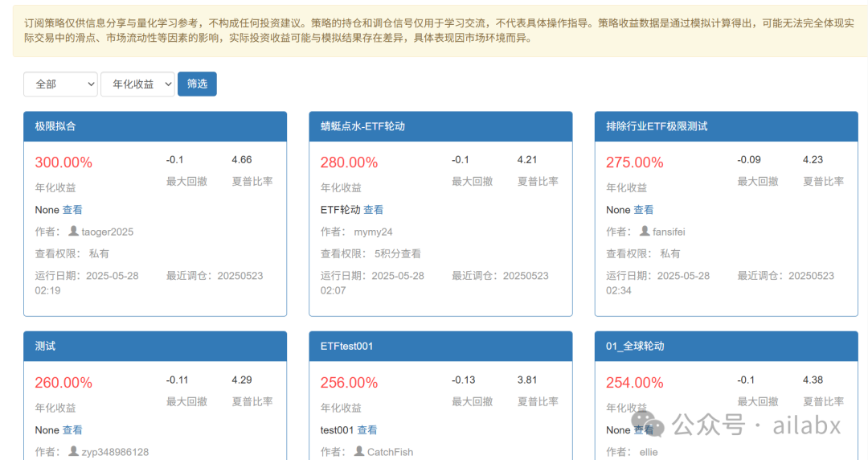Click the user icon beside fansifei

tap(645, 231)
